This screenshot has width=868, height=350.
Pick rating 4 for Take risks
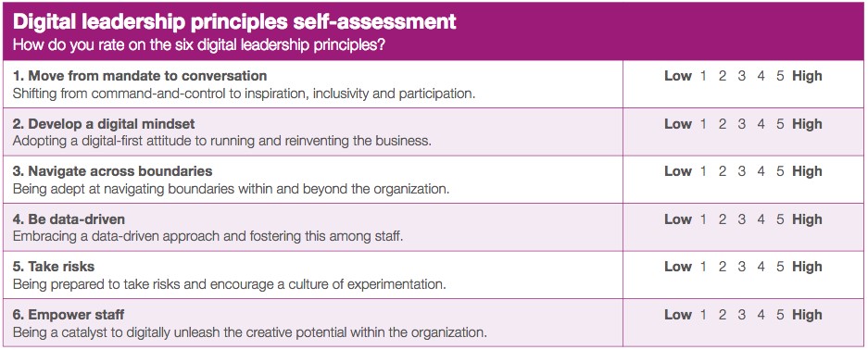761,267
